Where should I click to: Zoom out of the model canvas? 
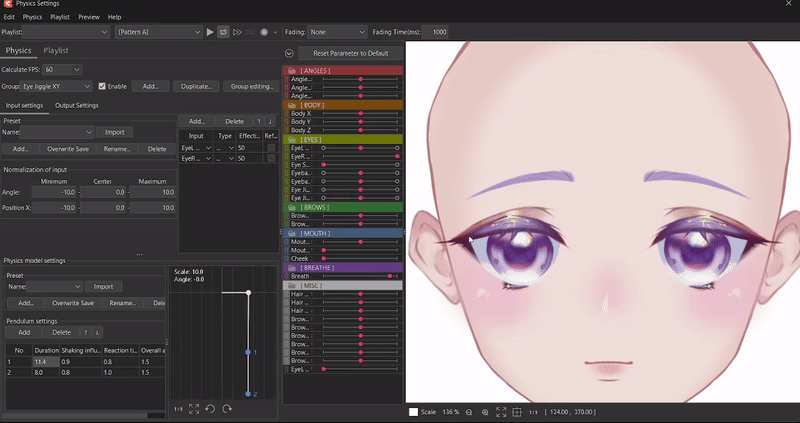pos(470,412)
